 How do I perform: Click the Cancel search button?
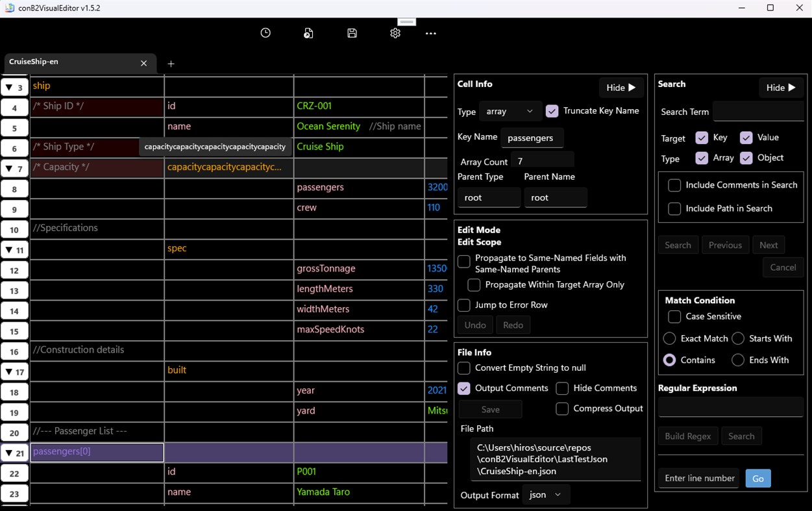(783, 268)
